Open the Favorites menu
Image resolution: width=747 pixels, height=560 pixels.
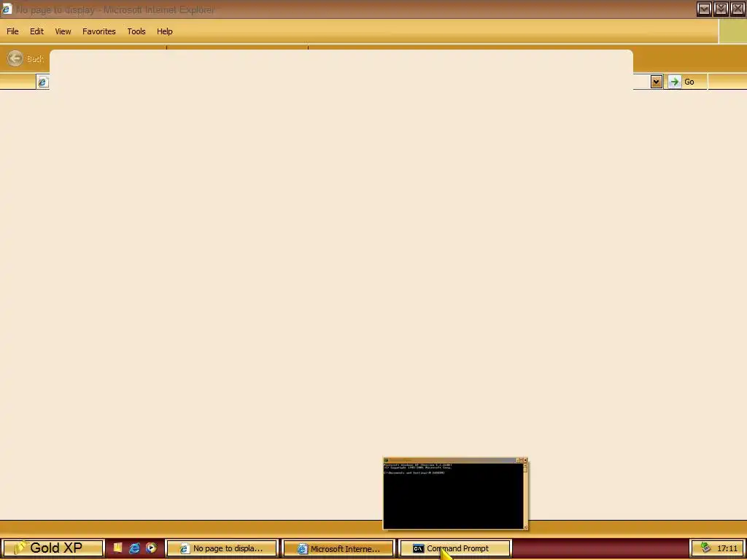[x=99, y=31]
